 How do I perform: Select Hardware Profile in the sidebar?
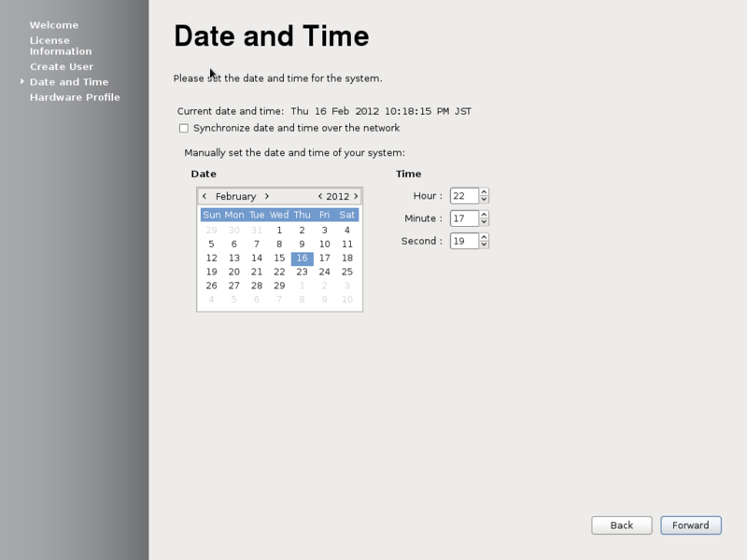(x=75, y=97)
